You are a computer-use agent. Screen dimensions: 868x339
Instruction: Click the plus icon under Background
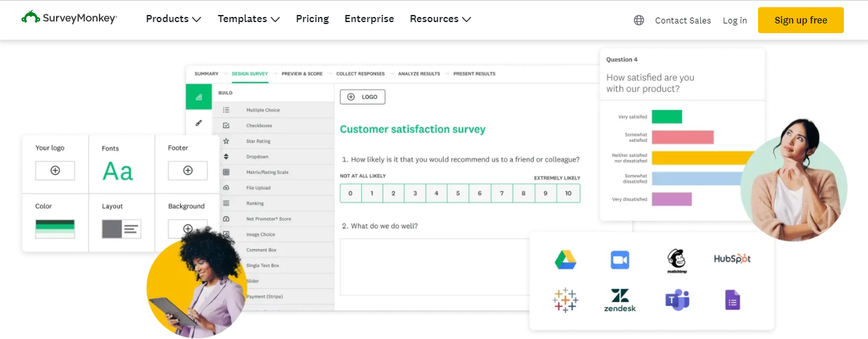188,229
